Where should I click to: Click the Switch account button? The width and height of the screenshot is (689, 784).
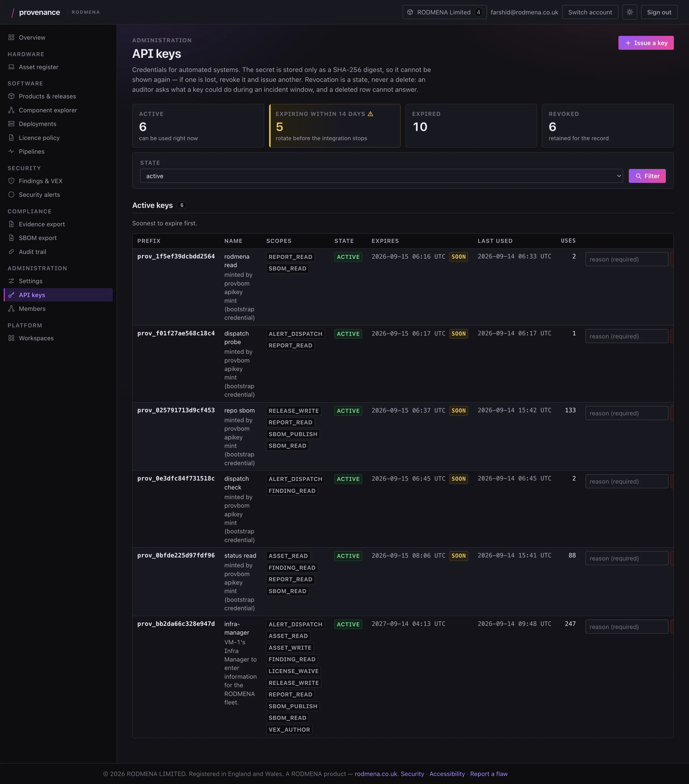(590, 12)
